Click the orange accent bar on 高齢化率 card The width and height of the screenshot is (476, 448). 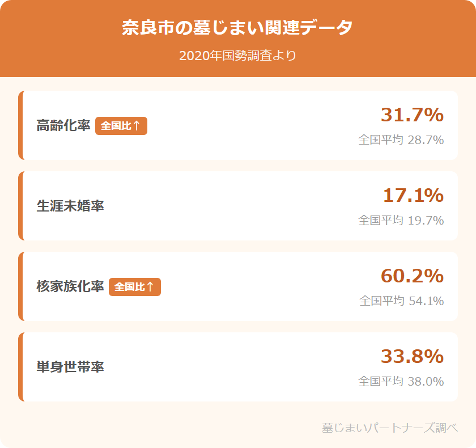pos(20,125)
